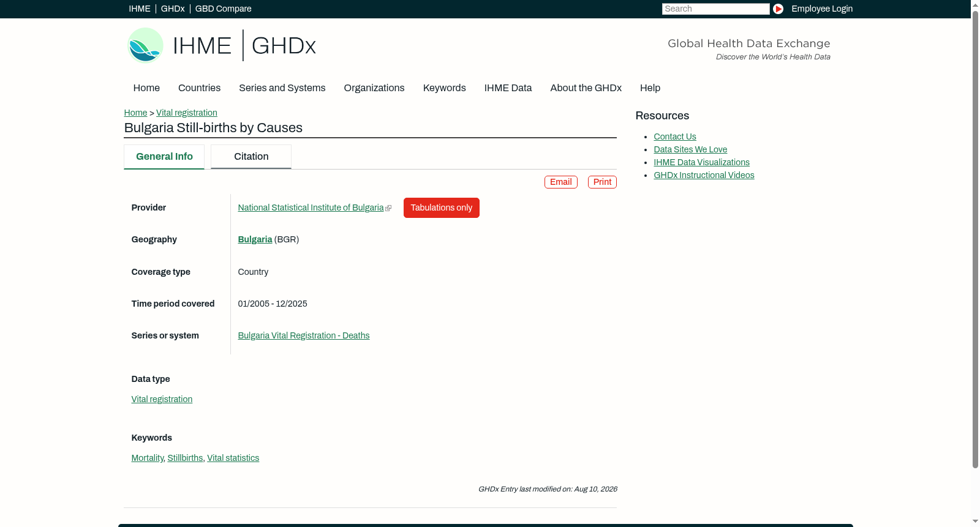Open Data Sites We Love link
This screenshot has width=980, height=527.
(x=690, y=150)
